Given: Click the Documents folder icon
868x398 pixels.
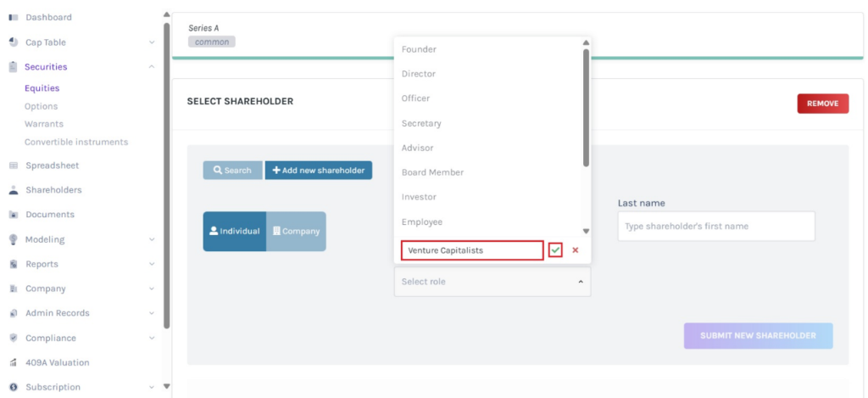Looking at the screenshot, I should pos(14,215).
